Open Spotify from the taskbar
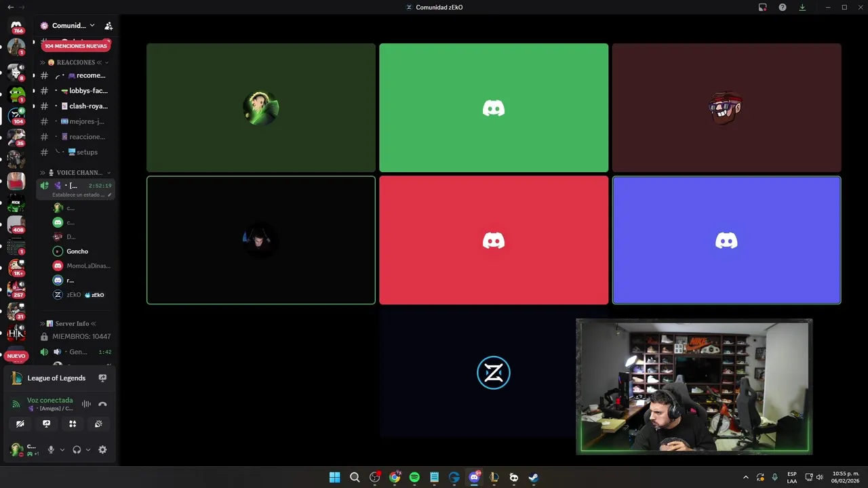The height and width of the screenshot is (488, 868). [x=414, y=477]
